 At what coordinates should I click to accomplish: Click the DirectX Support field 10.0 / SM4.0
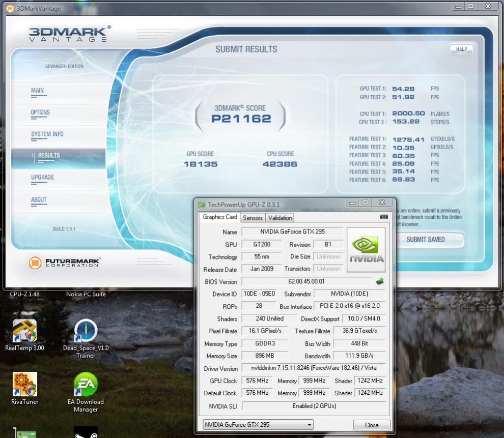click(363, 318)
